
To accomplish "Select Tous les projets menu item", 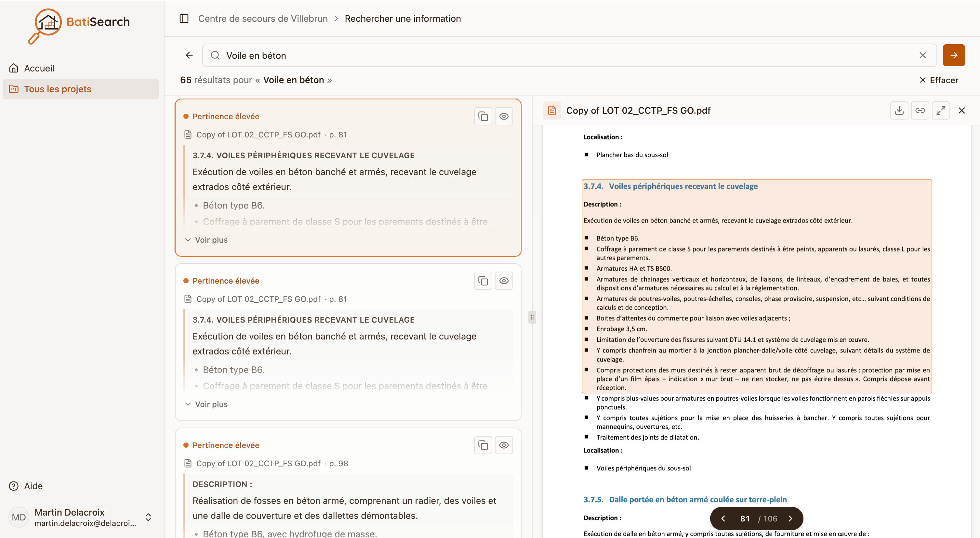I will click(x=81, y=89).
